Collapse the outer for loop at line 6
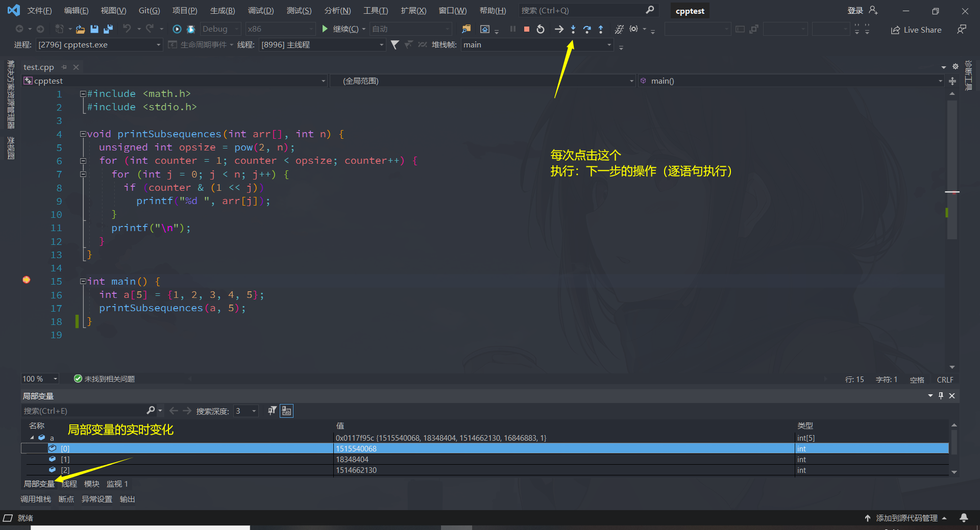The height and width of the screenshot is (530, 980). [x=83, y=161]
